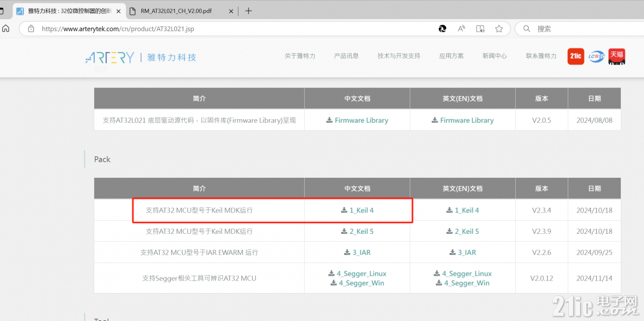Click version V2.3.4 cell
This screenshot has width=644, height=321.
tap(541, 211)
